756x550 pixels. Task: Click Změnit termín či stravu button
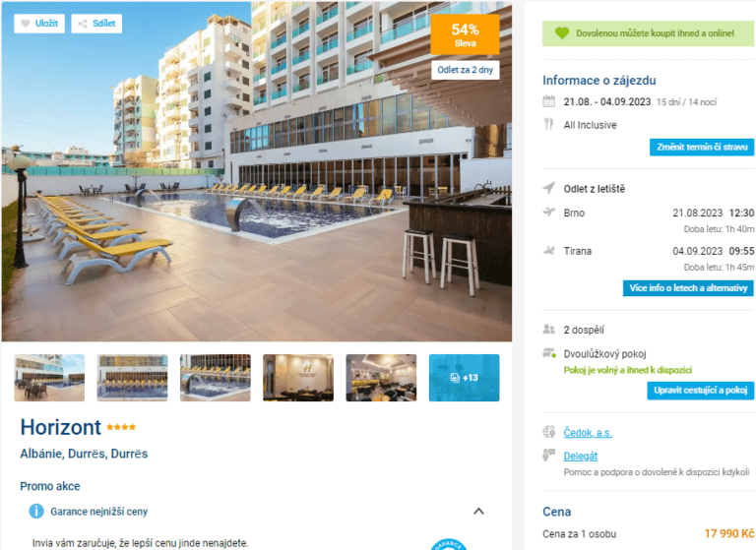coord(702,147)
